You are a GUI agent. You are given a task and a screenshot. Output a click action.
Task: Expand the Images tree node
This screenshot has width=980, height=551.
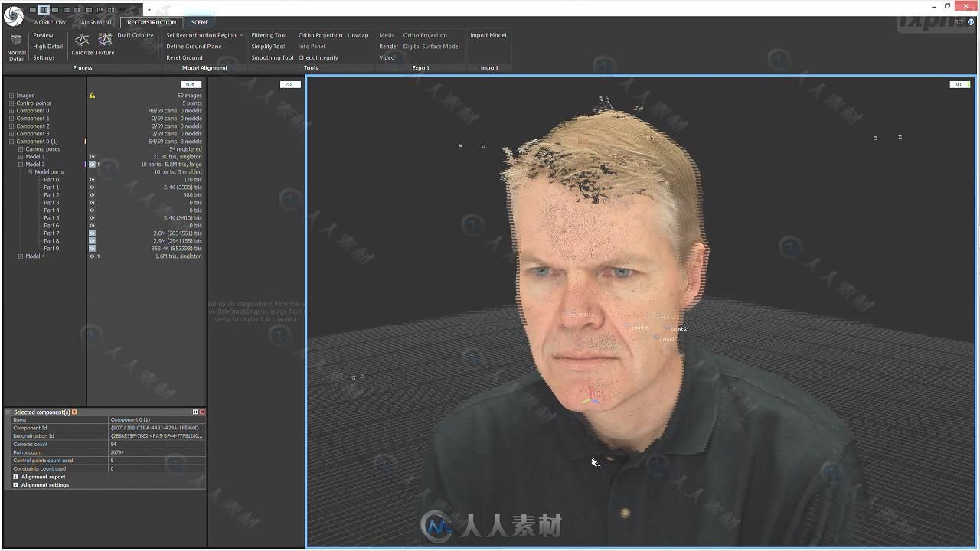(x=11, y=96)
